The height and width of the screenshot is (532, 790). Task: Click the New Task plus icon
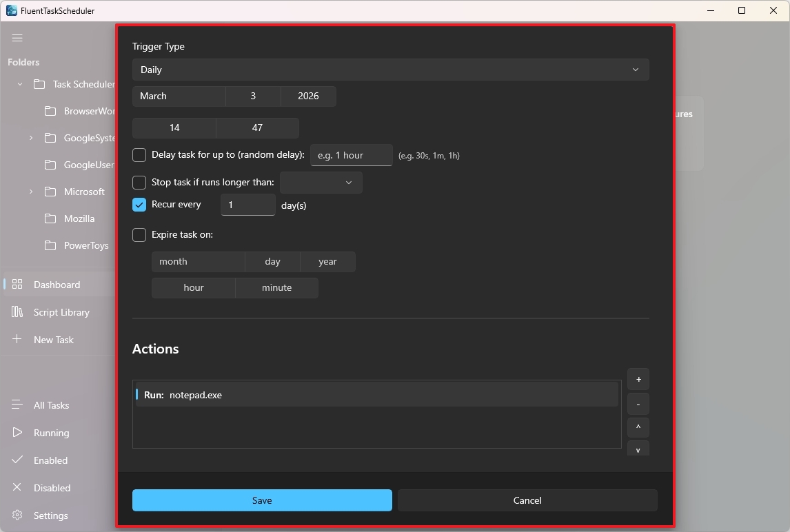coord(17,339)
